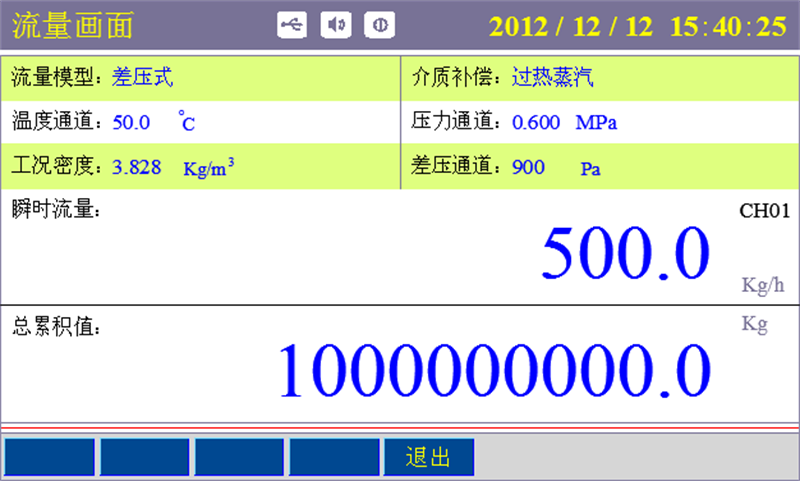
Task: Click the 差压通道 value 900
Action: click(528, 167)
